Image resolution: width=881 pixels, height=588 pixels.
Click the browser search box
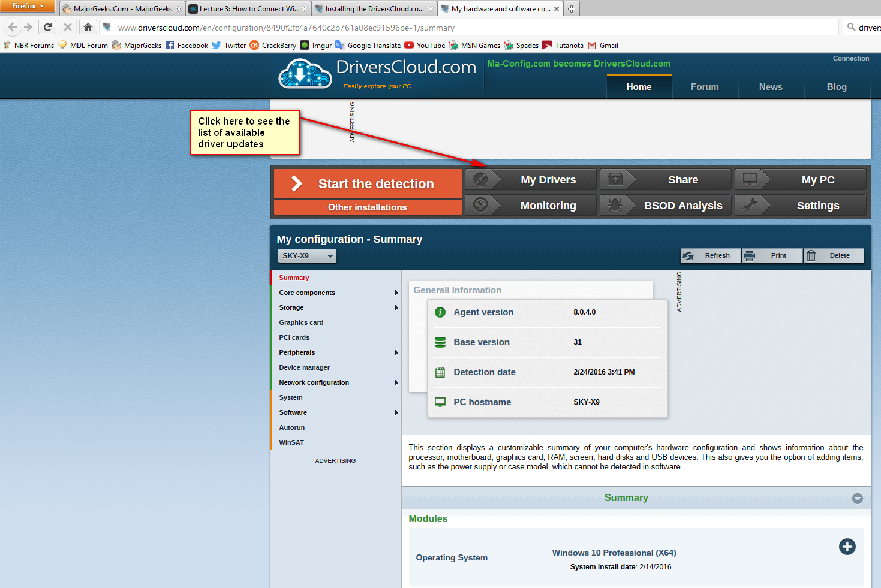(862, 28)
